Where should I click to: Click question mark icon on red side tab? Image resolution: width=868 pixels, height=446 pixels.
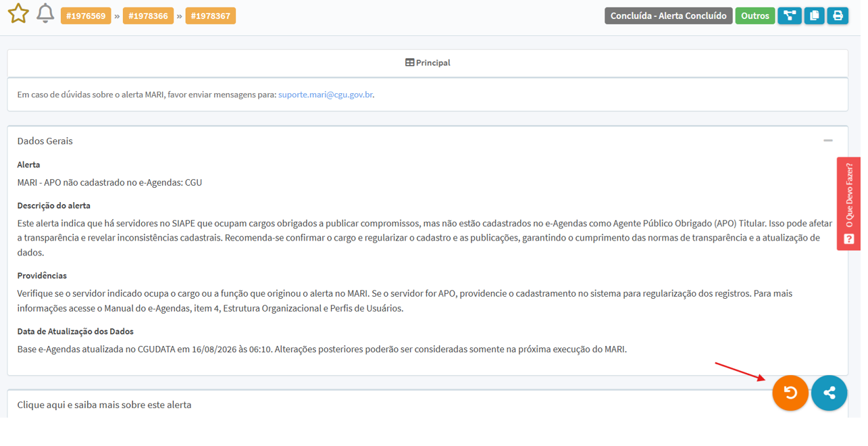849,239
